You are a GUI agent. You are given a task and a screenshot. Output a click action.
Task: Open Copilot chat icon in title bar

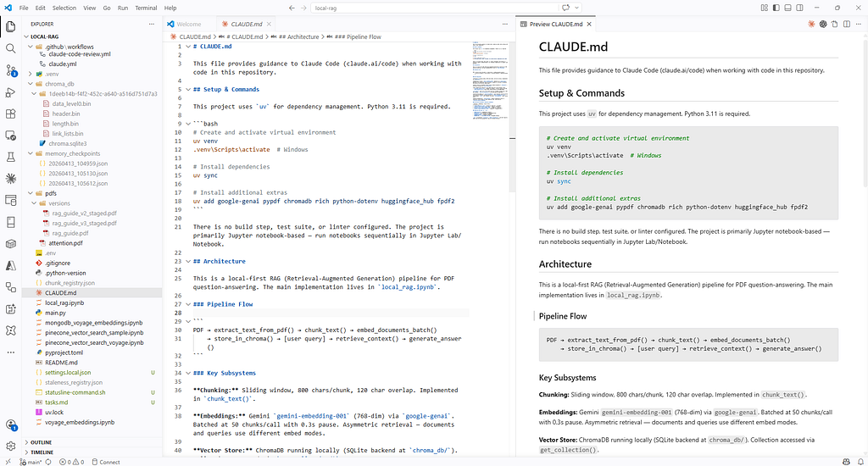pos(565,8)
